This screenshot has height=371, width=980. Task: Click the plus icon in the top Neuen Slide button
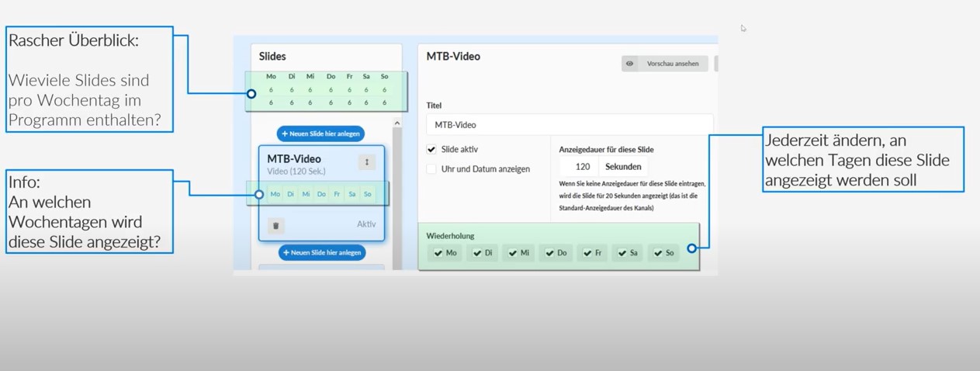pos(285,133)
